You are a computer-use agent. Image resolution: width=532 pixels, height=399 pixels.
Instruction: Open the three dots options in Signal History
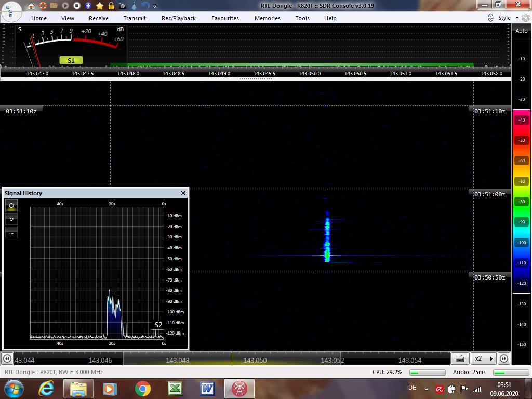[x=11, y=233]
